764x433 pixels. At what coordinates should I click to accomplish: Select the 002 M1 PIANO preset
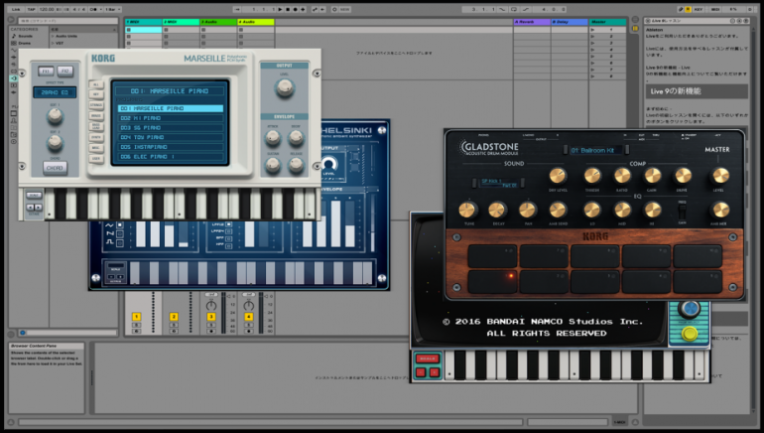(x=168, y=118)
